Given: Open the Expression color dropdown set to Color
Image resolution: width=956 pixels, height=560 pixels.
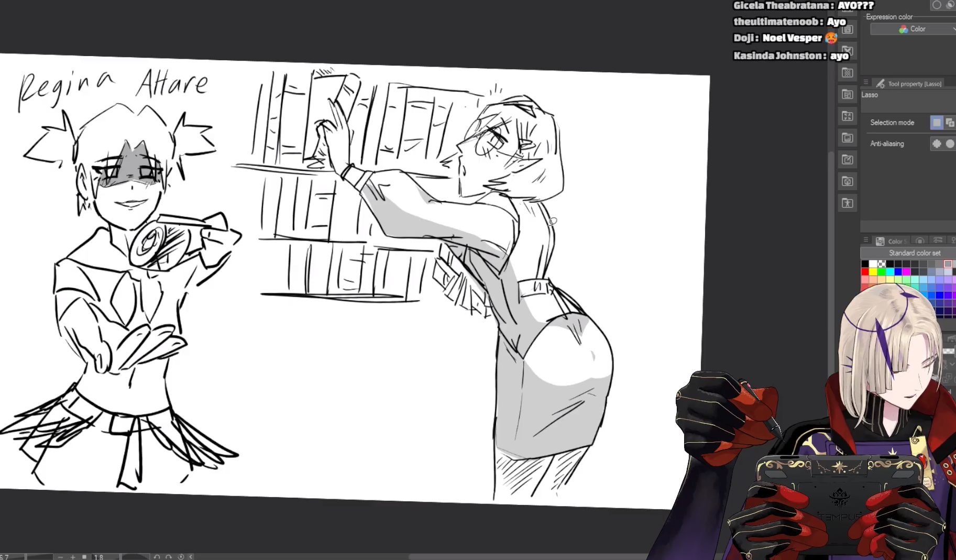Looking at the screenshot, I should tap(913, 29).
